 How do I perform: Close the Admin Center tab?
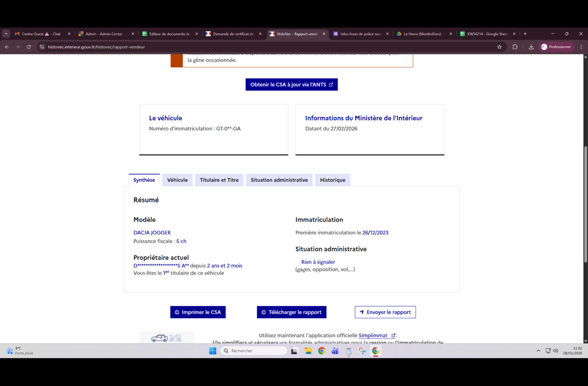[133, 34]
